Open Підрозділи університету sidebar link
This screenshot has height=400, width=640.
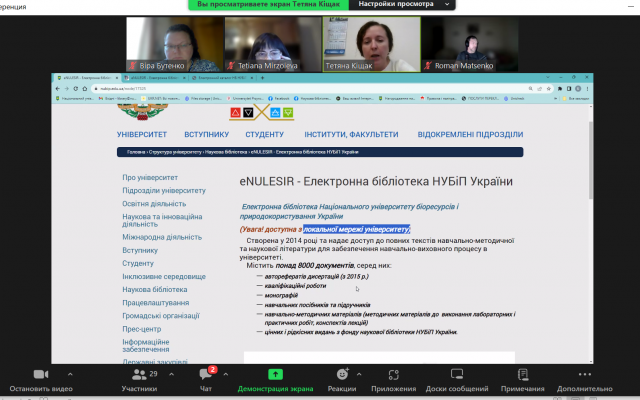click(164, 191)
